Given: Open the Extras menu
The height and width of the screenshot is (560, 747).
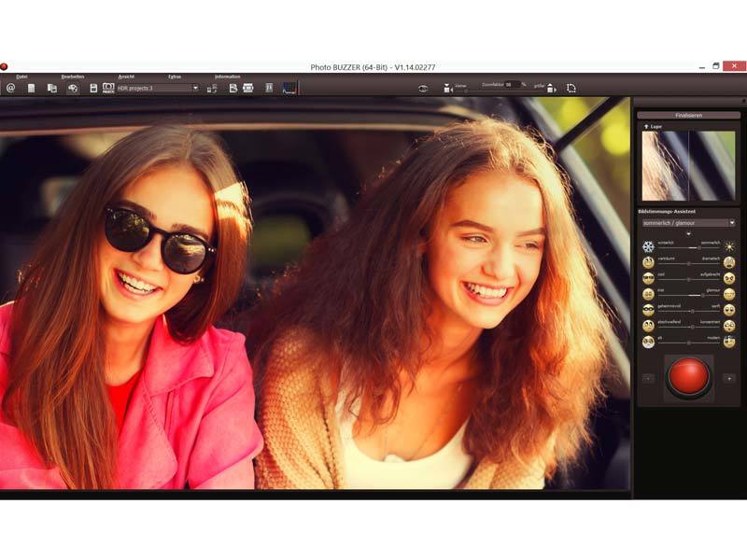Looking at the screenshot, I should pos(175,77).
